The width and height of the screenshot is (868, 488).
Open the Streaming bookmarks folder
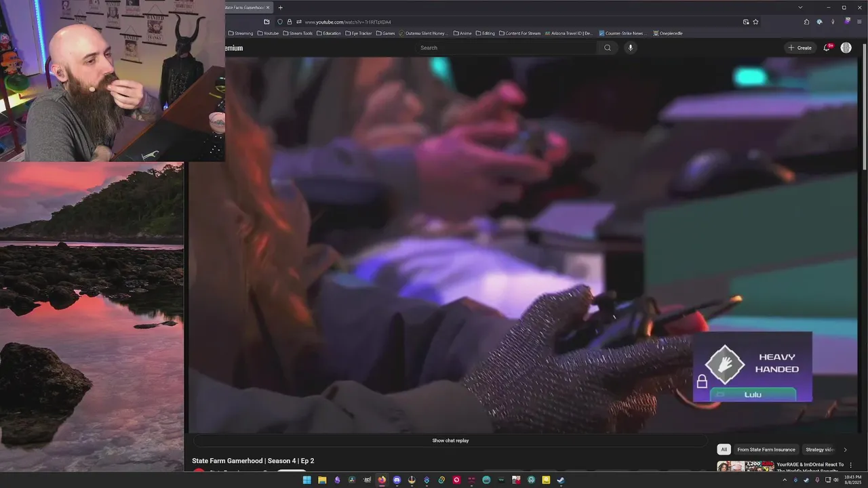pyautogui.click(x=241, y=33)
